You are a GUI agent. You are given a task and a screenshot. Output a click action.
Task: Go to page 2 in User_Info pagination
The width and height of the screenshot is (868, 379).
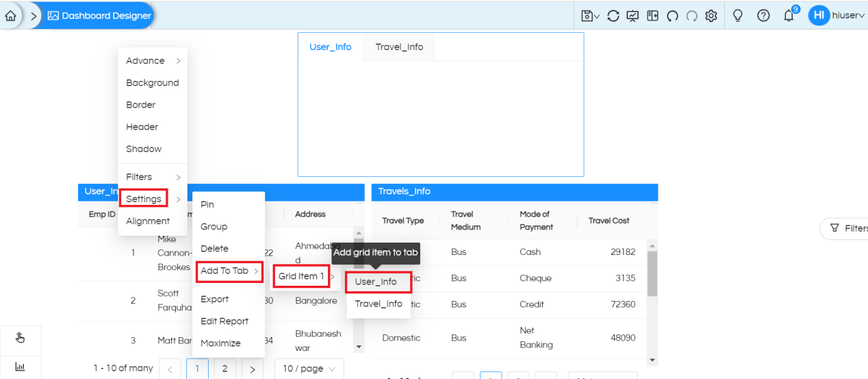(225, 369)
